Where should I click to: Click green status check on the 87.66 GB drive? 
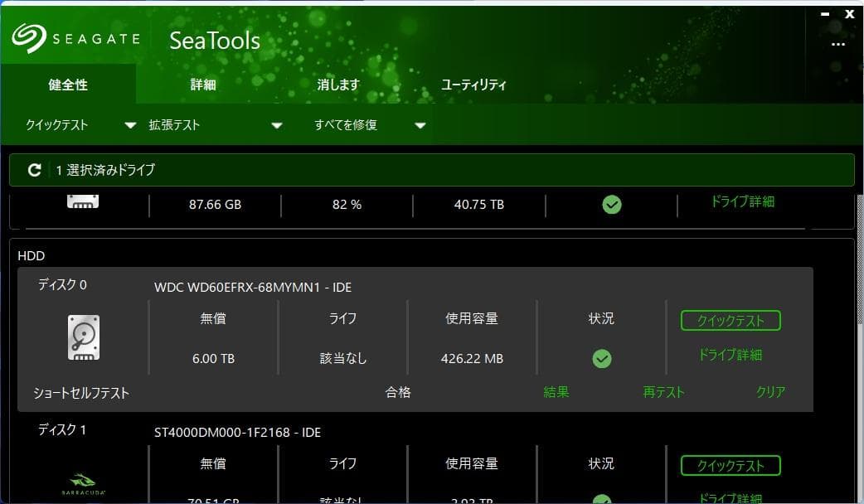click(611, 205)
